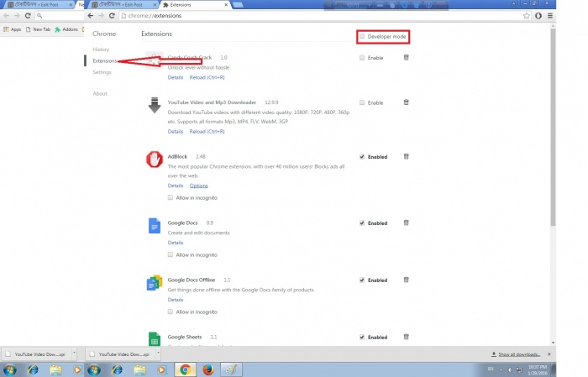Remove YouTube Video and Mp3 Downloader via trash icon
Viewport: 588px width, 377px height.
(406, 102)
